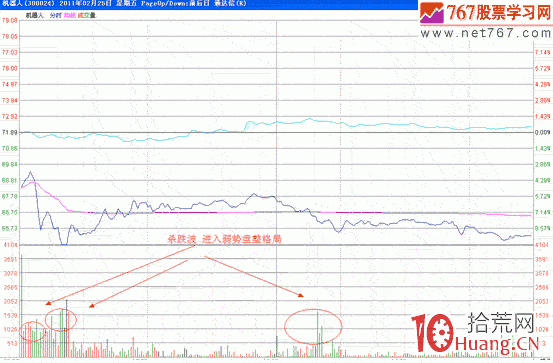Click the 72.92 price axis value
The image size is (553, 363).
click(x=10, y=116)
